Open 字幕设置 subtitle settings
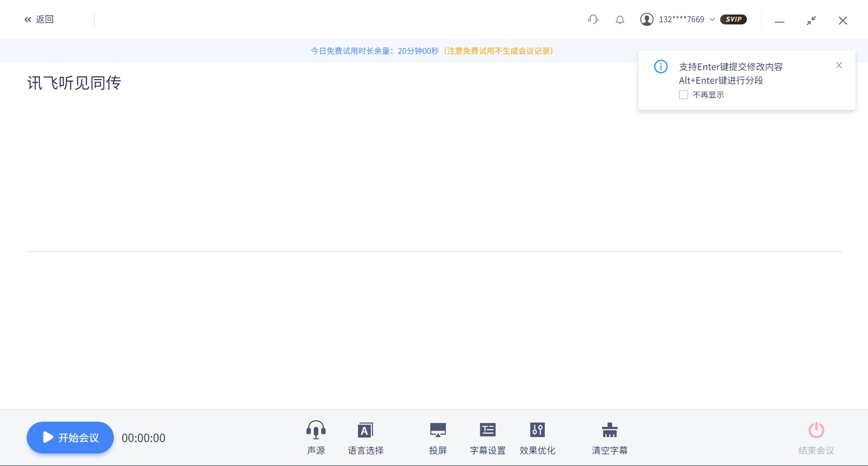 tap(488, 437)
